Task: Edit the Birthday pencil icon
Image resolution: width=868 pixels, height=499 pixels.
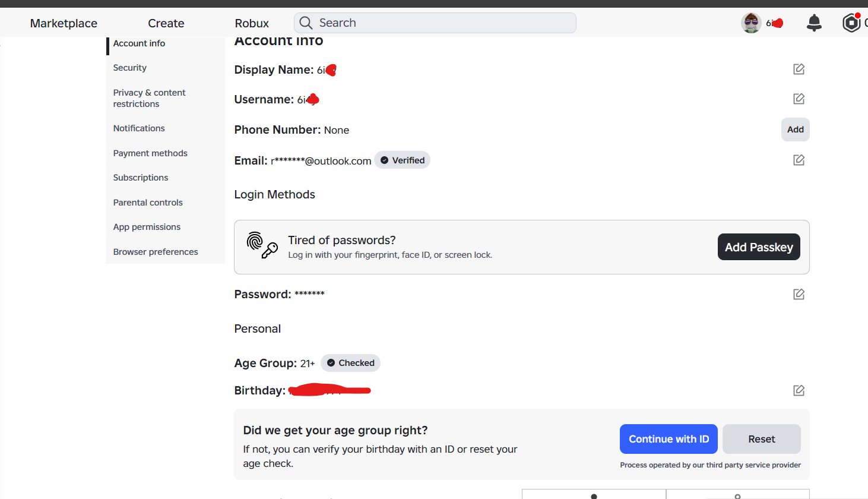Action: tap(799, 390)
